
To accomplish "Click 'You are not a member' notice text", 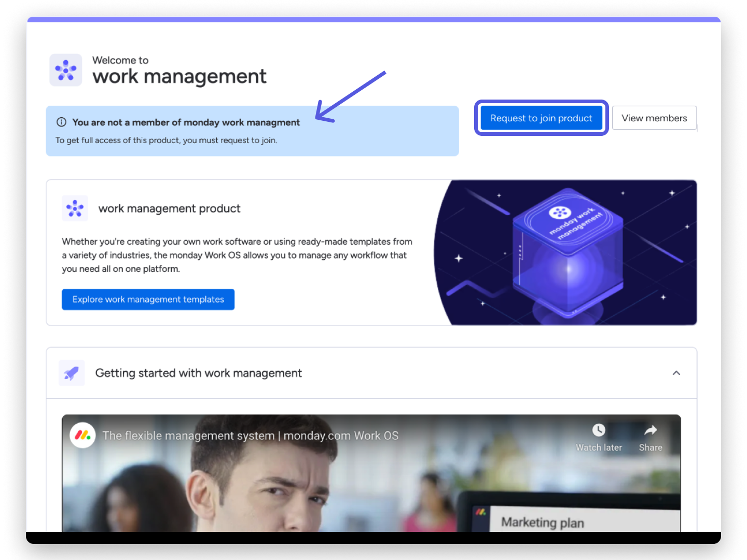I will point(186,122).
